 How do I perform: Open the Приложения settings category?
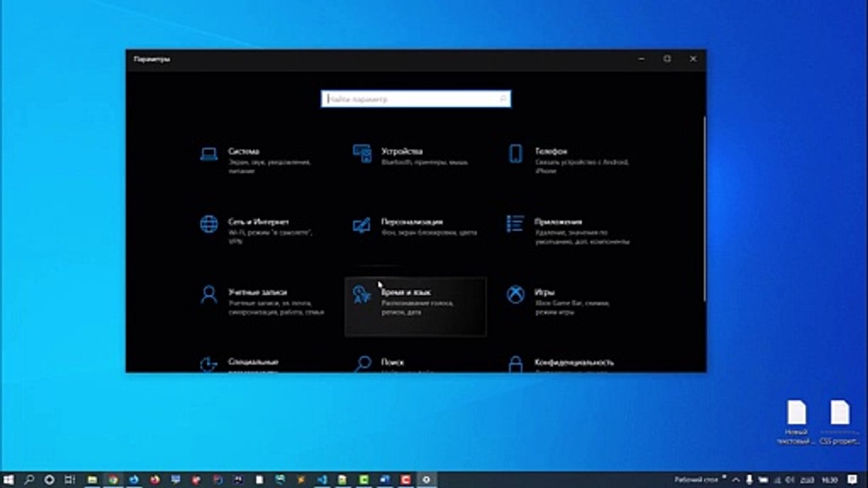point(568,230)
